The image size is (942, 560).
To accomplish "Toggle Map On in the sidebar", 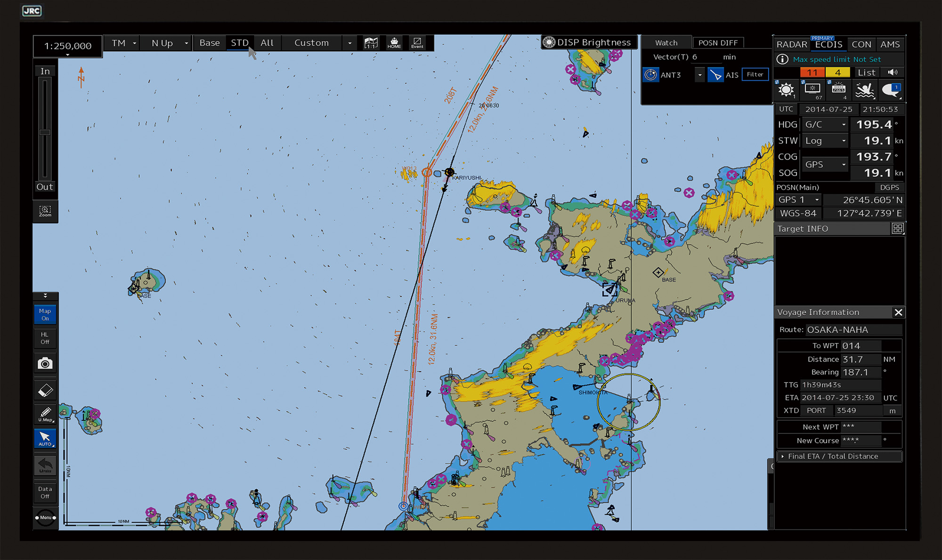I will 45,314.
